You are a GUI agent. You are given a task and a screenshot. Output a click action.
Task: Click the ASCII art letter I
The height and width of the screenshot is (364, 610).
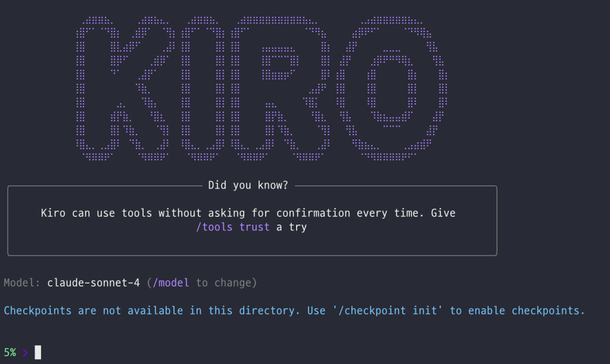point(203,88)
